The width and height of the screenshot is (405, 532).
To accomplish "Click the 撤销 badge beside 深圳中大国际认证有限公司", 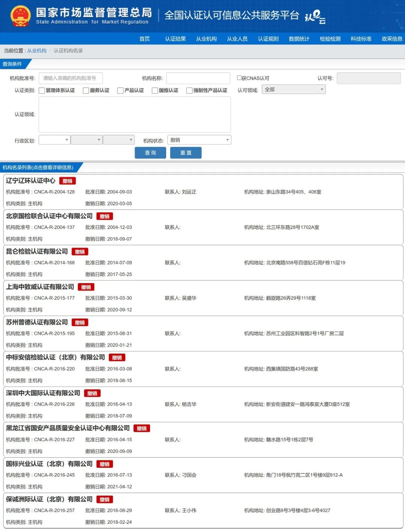I will pos(92,393).
